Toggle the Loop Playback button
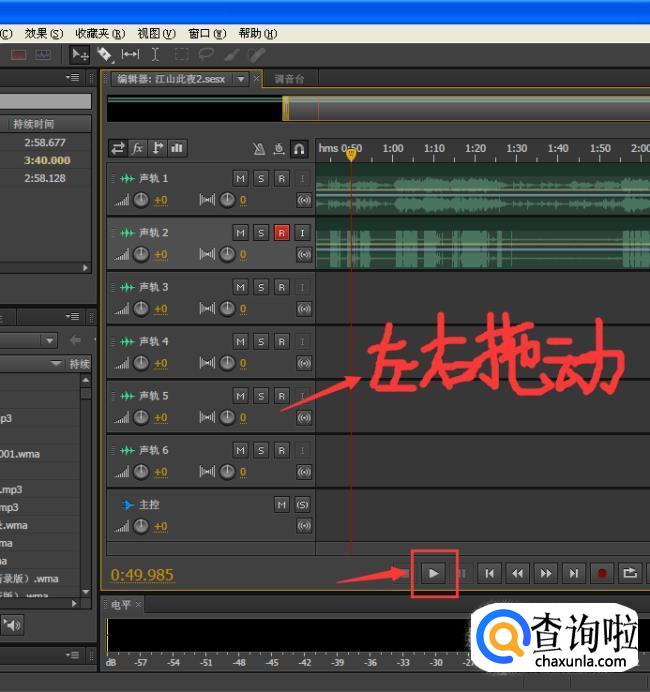Viewport: 650px width, 692px height. 630,573
